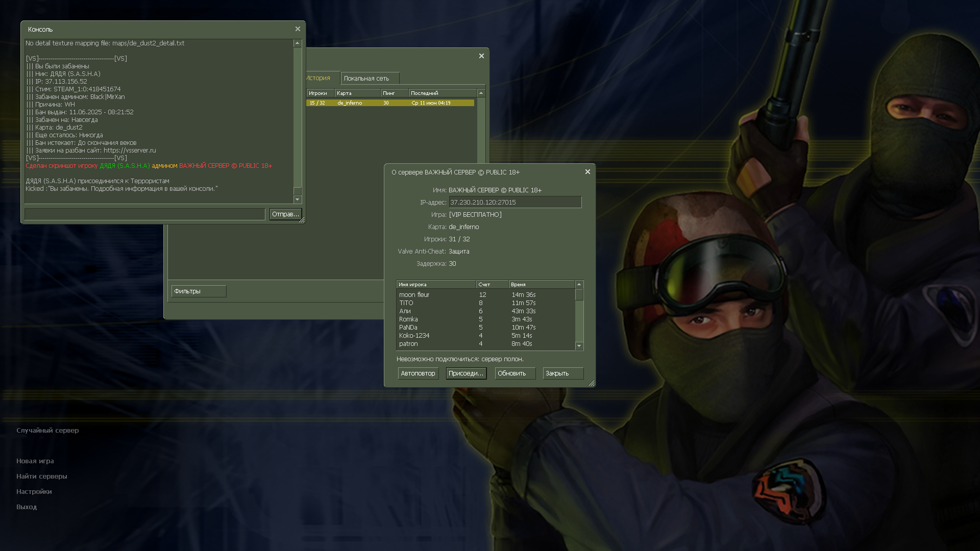Click the Закрыть button
The image size is (980, 551).
pos(563,373)
